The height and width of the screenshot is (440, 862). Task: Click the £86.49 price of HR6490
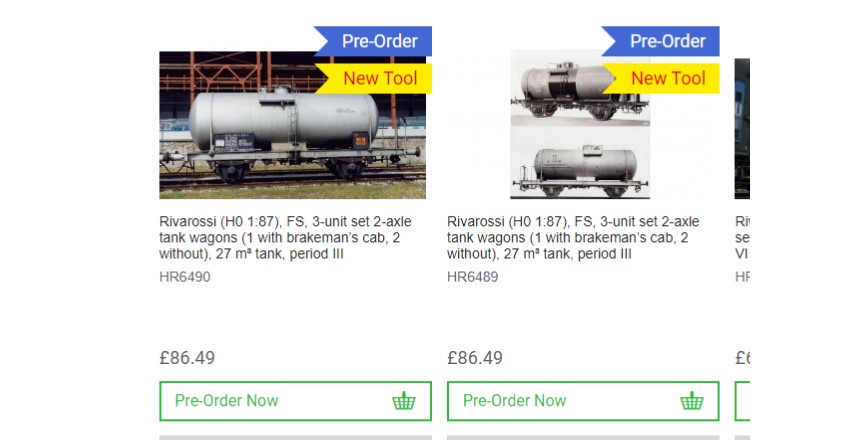point(187,358)
